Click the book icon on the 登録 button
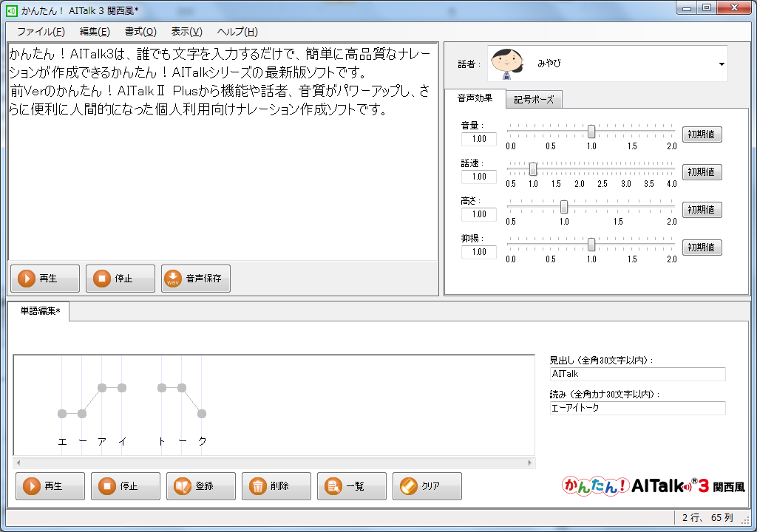Image resolution: width=757 pixels, height=532 pixels. 183,486
